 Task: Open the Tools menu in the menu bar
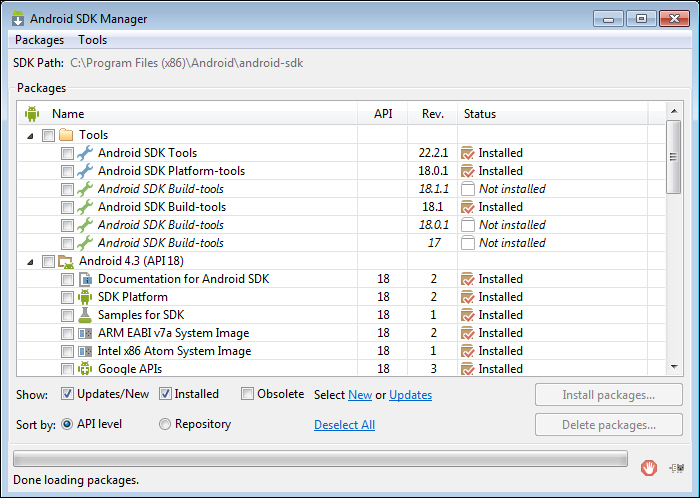click(x=92, y=40)
